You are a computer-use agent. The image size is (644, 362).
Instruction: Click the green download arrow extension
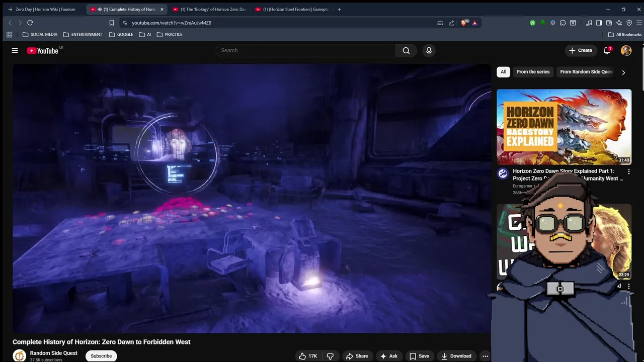[x=542, y=23]
